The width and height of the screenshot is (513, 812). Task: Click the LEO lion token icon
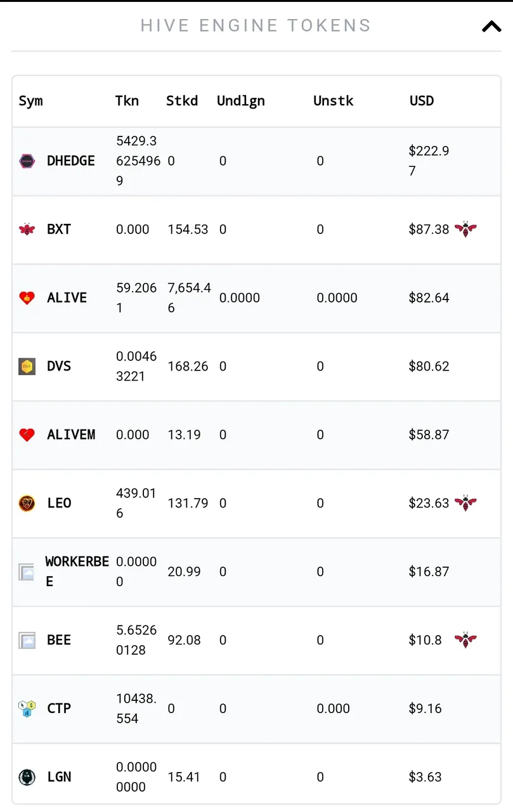[x=27, y=504]
